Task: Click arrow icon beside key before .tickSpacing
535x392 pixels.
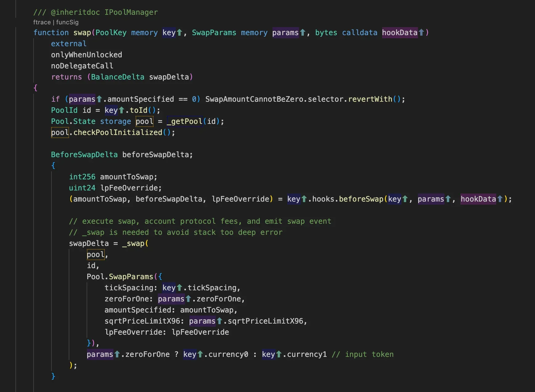Action: (x=179, y=288)
